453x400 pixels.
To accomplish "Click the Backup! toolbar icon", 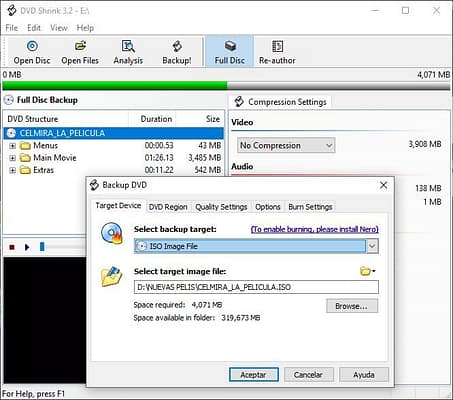I will [177, 46].
